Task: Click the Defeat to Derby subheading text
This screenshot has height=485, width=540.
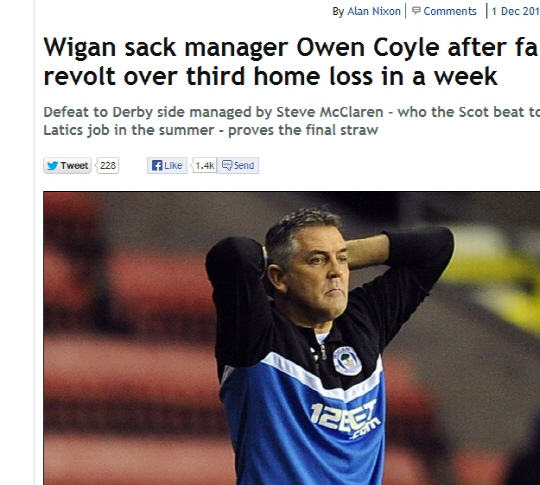Action: (x=291, y=112)
